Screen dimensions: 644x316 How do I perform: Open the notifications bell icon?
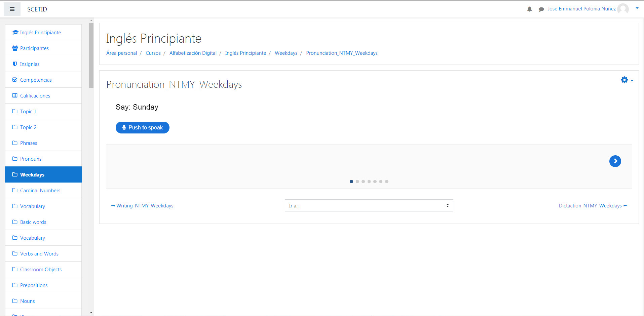[x=529, y=9]
